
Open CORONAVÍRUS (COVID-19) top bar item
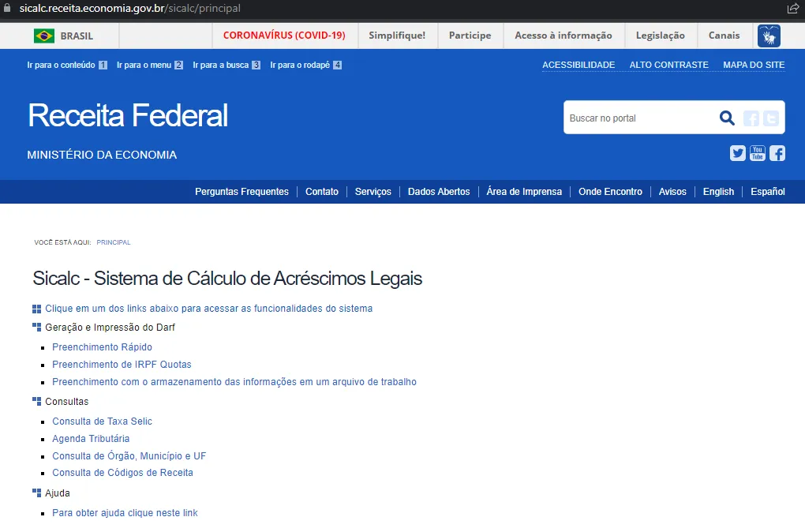284,36
